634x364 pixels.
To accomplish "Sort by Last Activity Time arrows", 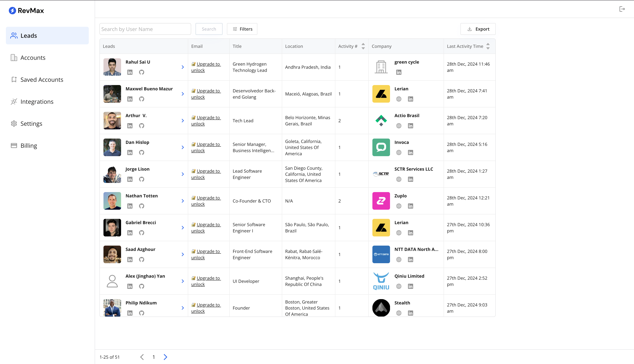I will click(488, 46).
